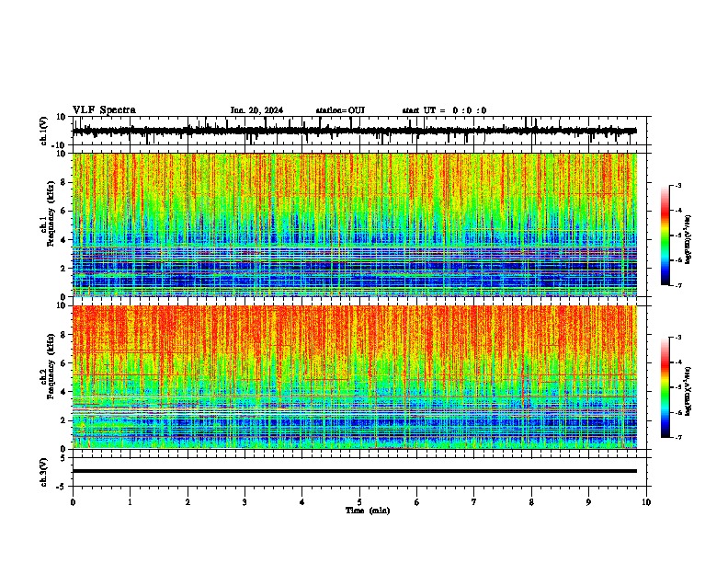Image resolution: width=728 pixels, height=563 pixels.
Task: Select the "start UT = 0 : 0 : 0" text
Action: coord(444,110)
